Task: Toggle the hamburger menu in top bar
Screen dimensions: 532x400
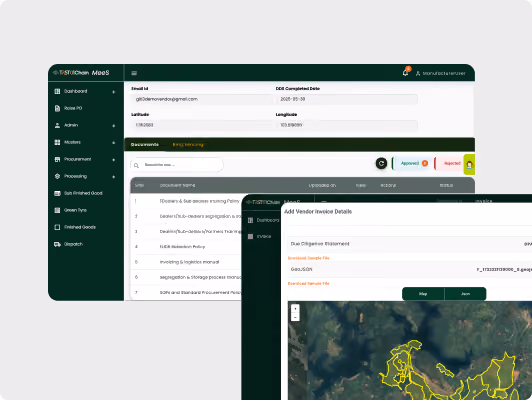Action: 134,73
